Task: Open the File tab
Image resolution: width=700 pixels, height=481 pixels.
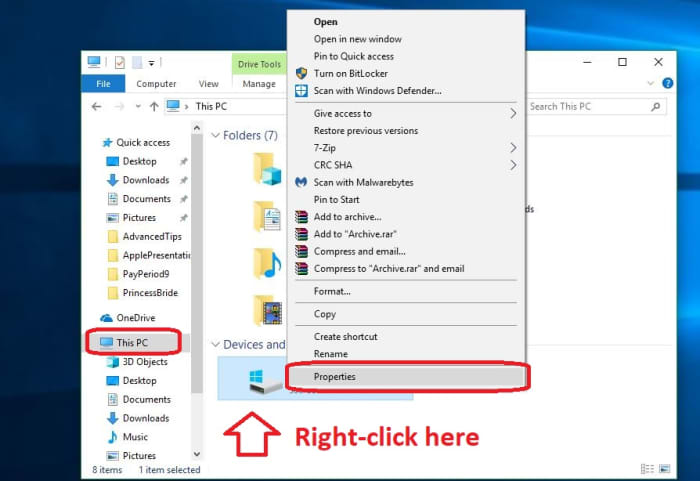Action: coord(103,84)
